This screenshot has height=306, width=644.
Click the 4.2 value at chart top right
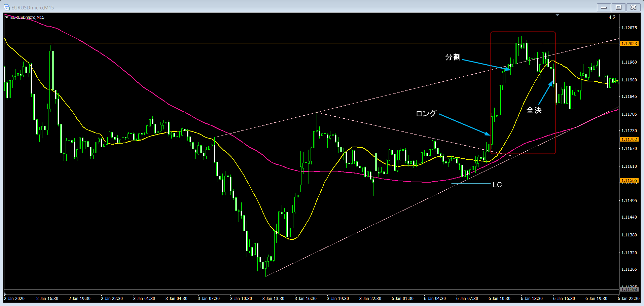coord(612,17)
